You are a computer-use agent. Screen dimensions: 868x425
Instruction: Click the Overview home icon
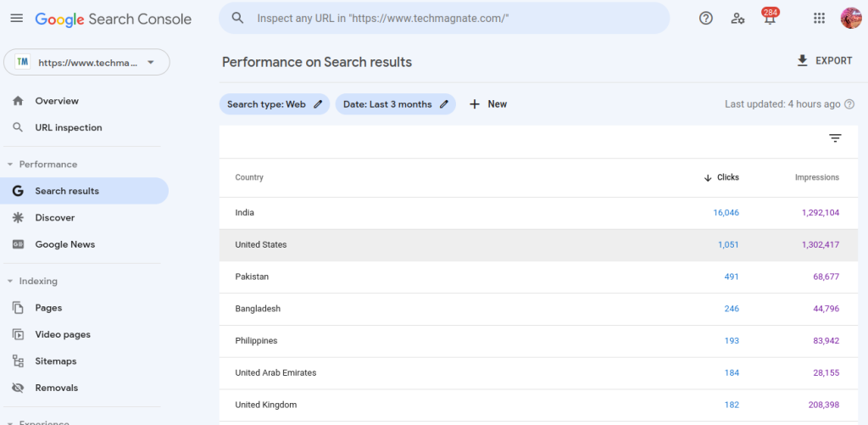[18, 101]
